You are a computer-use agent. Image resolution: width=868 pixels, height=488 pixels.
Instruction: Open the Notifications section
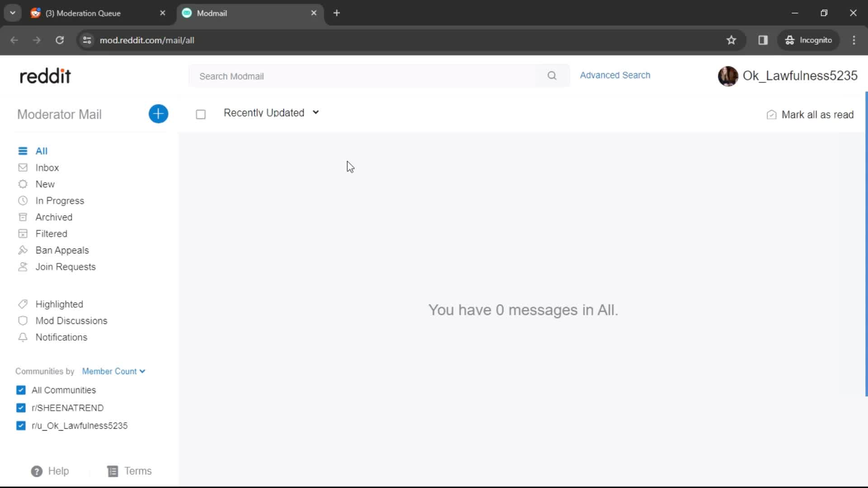click(x=61, y=337)
